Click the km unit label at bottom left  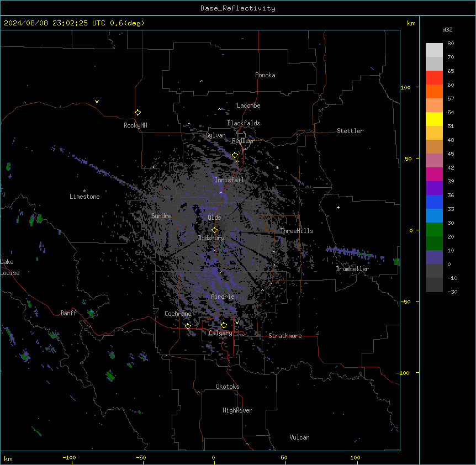click(x=8, y=458)
